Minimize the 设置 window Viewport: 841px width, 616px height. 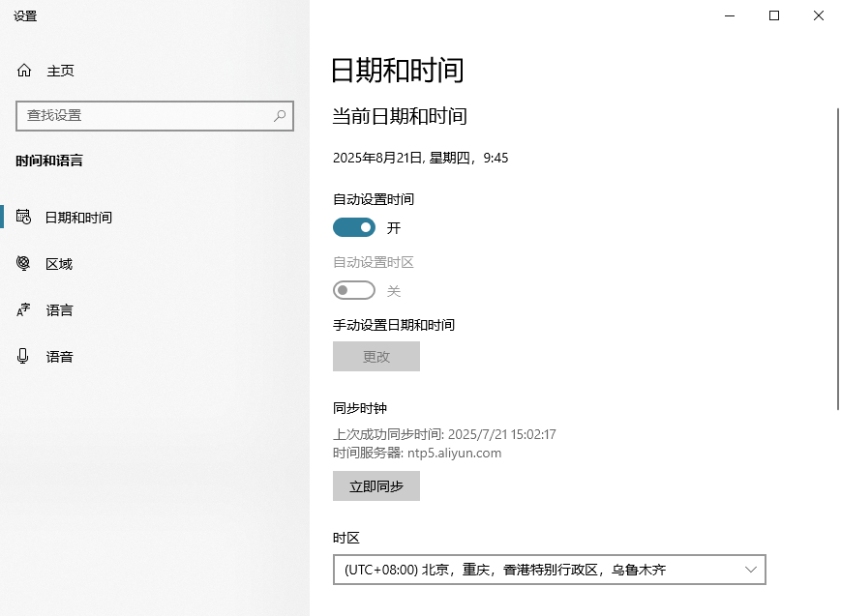(x=730, y=15)
